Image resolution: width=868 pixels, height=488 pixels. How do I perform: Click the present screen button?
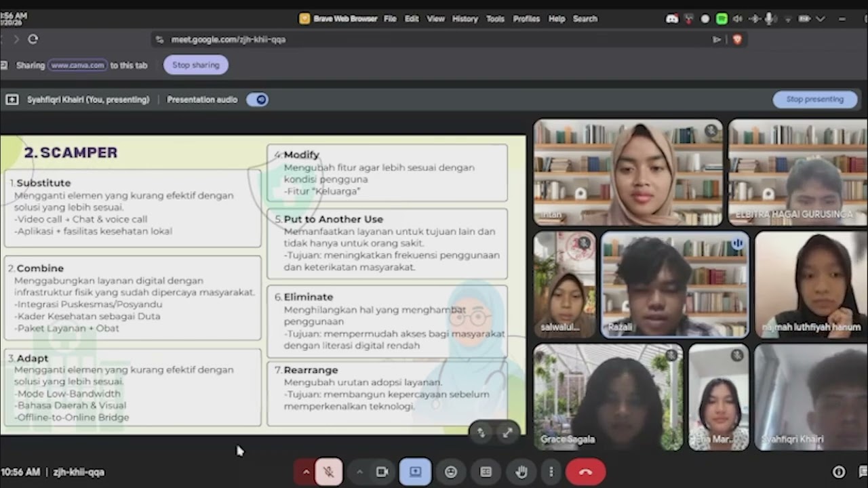click(415, 472)
